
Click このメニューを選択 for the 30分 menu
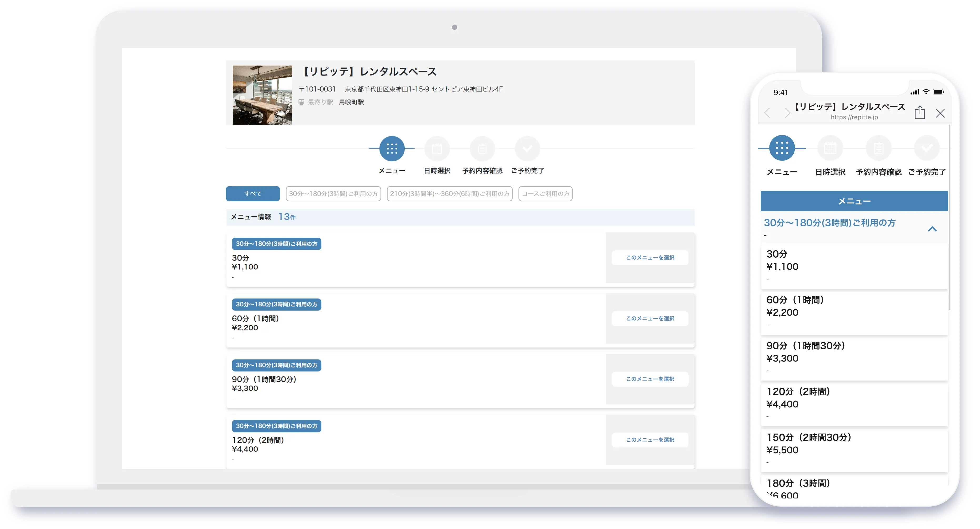[650, 258]
